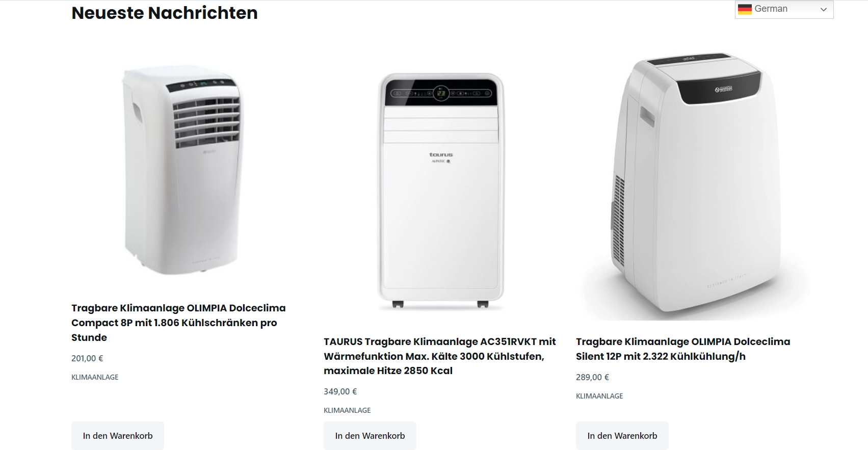Click the taurus logo on the middle unit
This screenshot has width=868, height=450.
441,154
